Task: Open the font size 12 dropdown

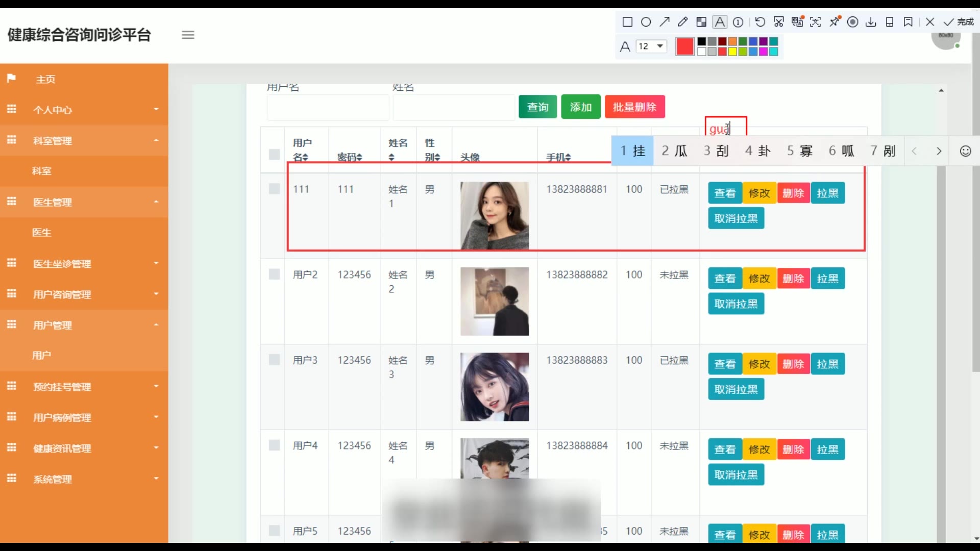Action: [651, 46]
